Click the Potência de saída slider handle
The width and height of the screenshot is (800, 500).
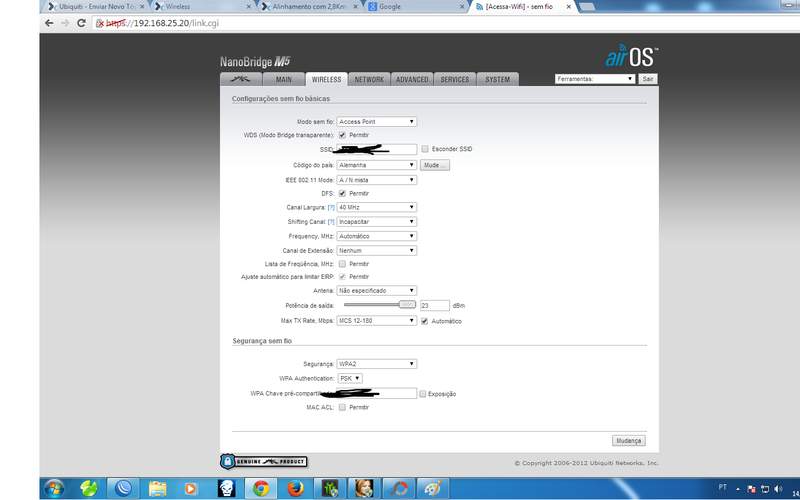pyautogui.click(x=407, y=305)
